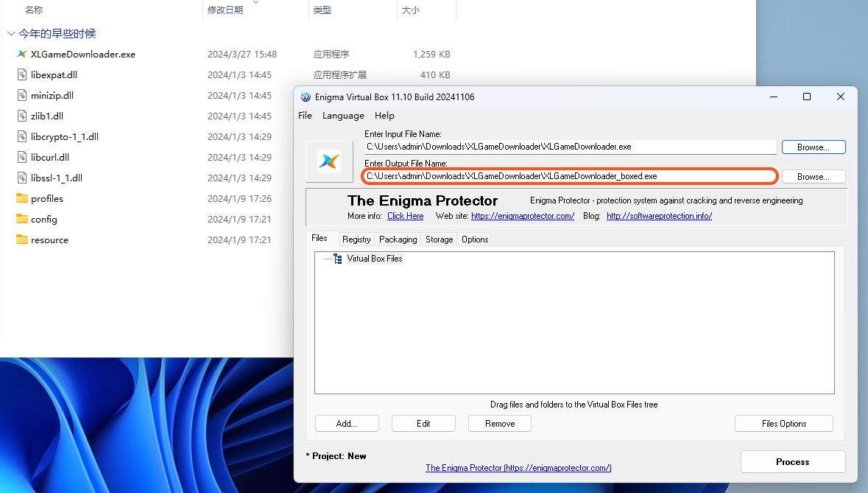Switch to the Registry tab
Viewport: 868px width, 493px height.
coord(356,239)
